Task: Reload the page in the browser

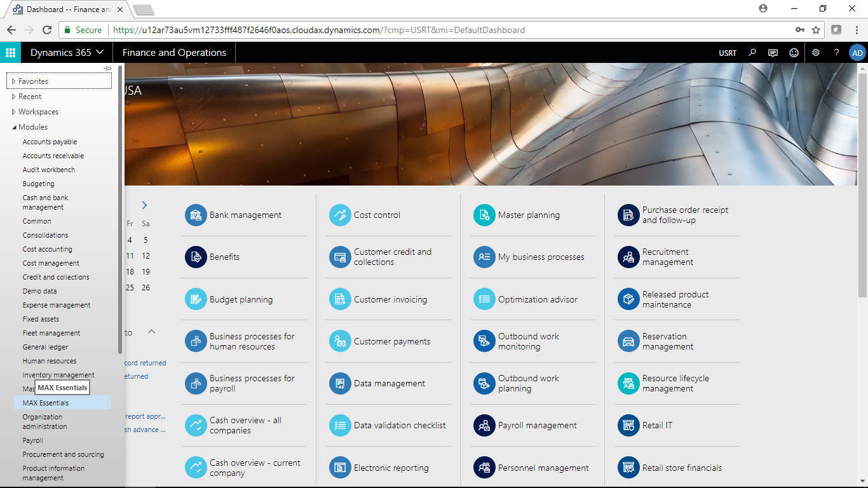Action: pos(46,30)
